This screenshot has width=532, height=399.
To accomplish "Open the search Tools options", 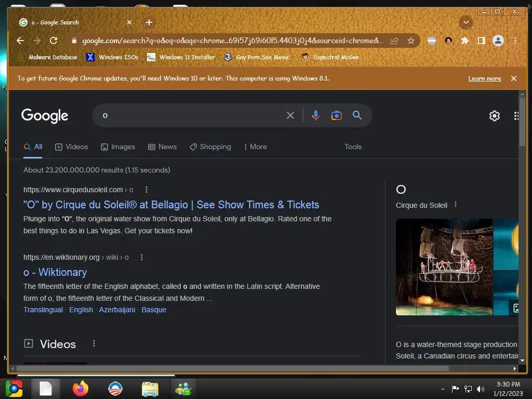I will [353, 147].
